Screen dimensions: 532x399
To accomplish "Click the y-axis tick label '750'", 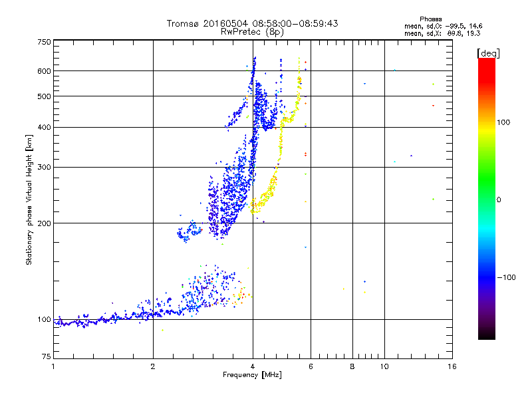I will [x=45, y=42].
